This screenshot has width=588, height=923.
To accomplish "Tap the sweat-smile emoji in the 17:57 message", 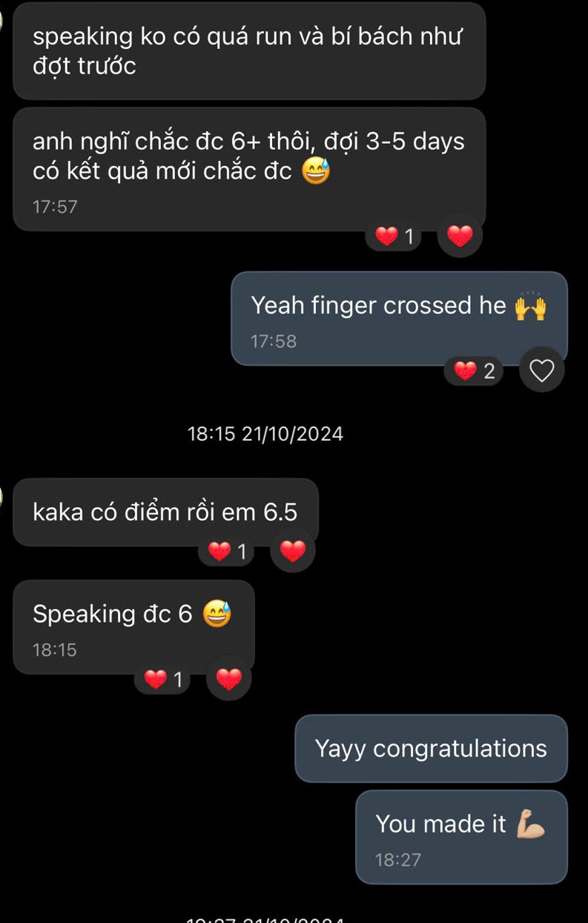I will (316, 171).
